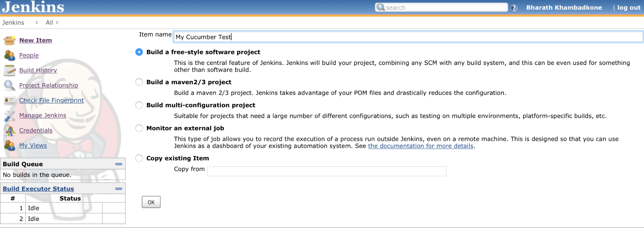Collapse the Build Queue panel
The width and height of the screenshot is (644, 228).
point(119,164)
